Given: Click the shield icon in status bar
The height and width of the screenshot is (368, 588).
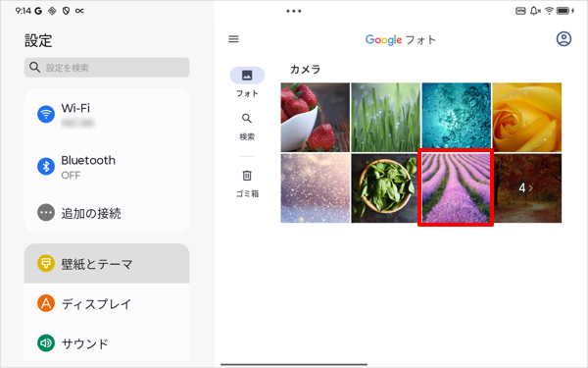Looking at the screenshot, I should 66,11.
